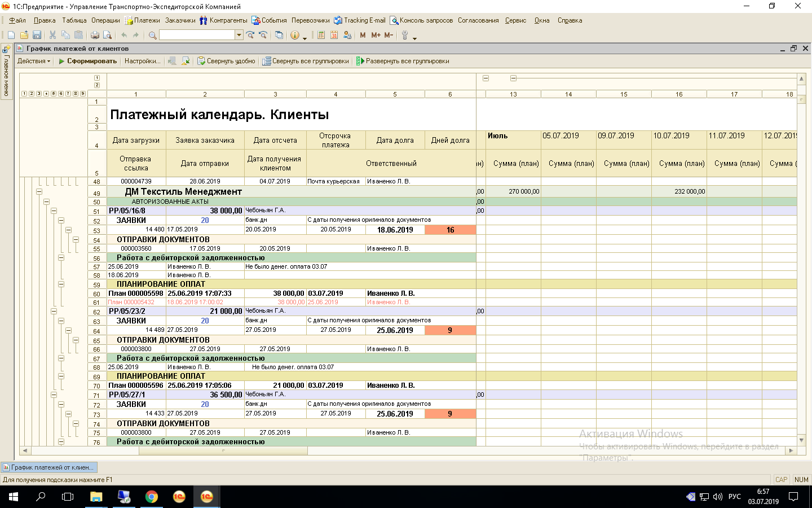Open the calculator tool icon
Screen dimensions: 812x508
point(321,35)
